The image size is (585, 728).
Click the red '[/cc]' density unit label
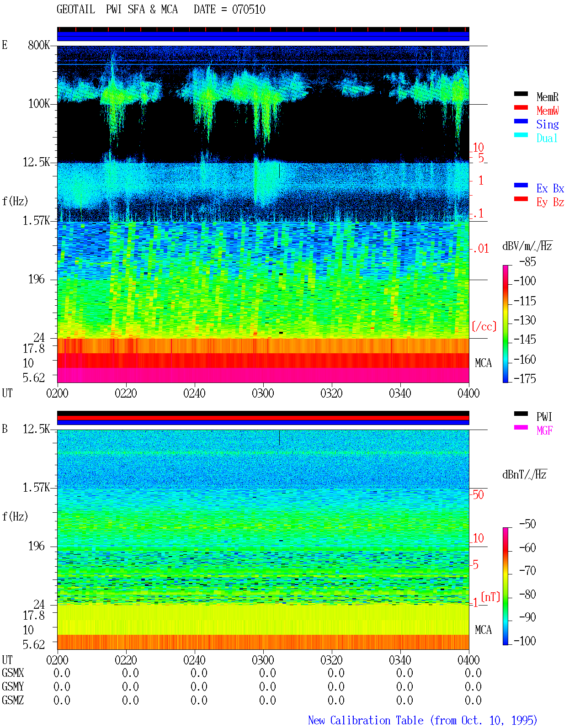click(484, 326)
